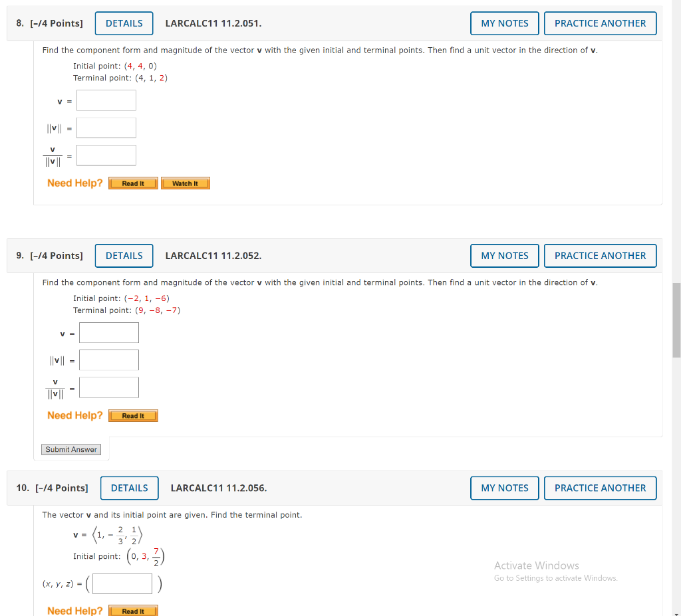
Task: Click DETAILS for question 8
Action: click(124, 23)
